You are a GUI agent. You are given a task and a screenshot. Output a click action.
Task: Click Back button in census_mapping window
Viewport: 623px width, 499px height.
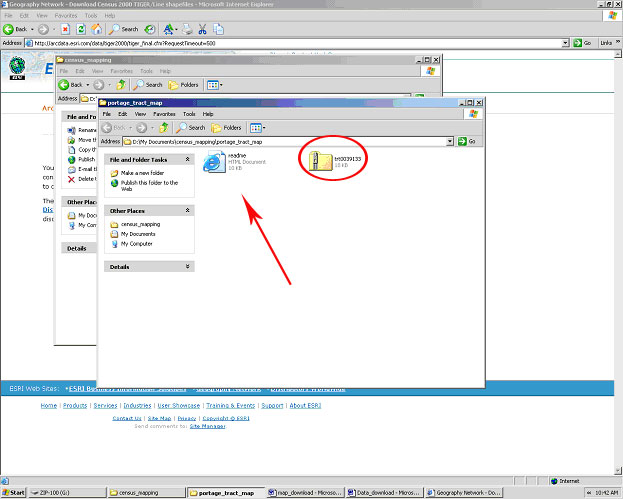click(x=71, y=85)
